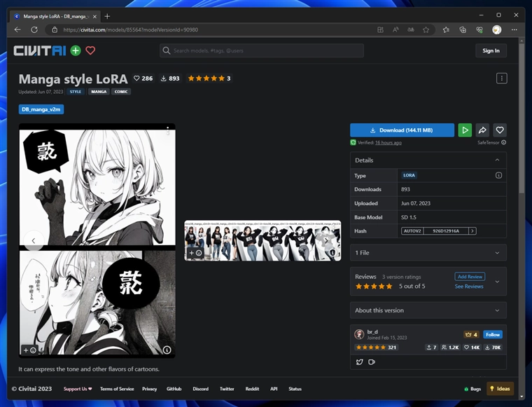Open the grid comparison thumbnail
Image resolution: width=532 pixels, height=407 pixels.
[x=262, y=241]
